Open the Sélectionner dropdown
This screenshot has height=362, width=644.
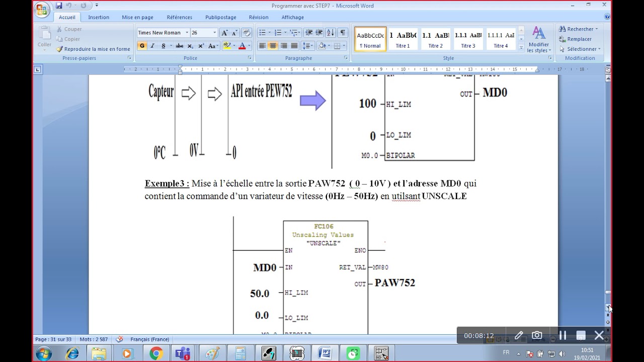(x=580, y=49)
